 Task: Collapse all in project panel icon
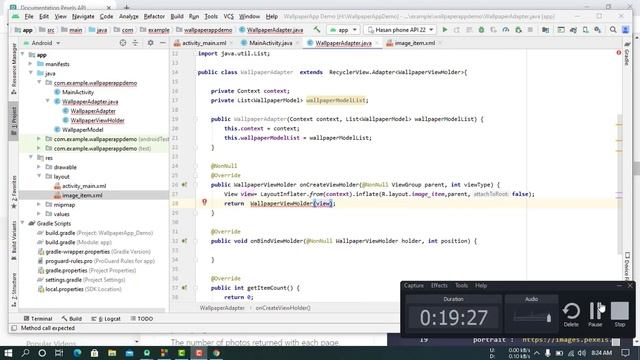point(135,43)
